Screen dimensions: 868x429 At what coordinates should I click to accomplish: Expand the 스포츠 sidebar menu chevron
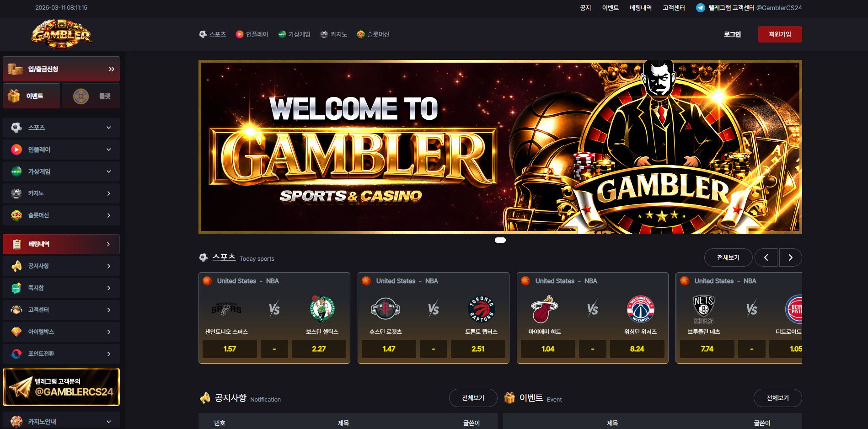tap(109, 128)
